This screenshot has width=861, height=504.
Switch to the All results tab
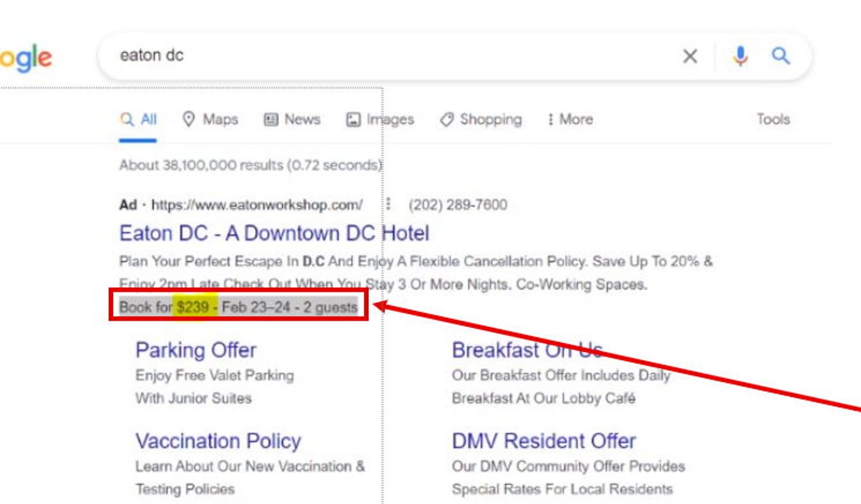138,119
